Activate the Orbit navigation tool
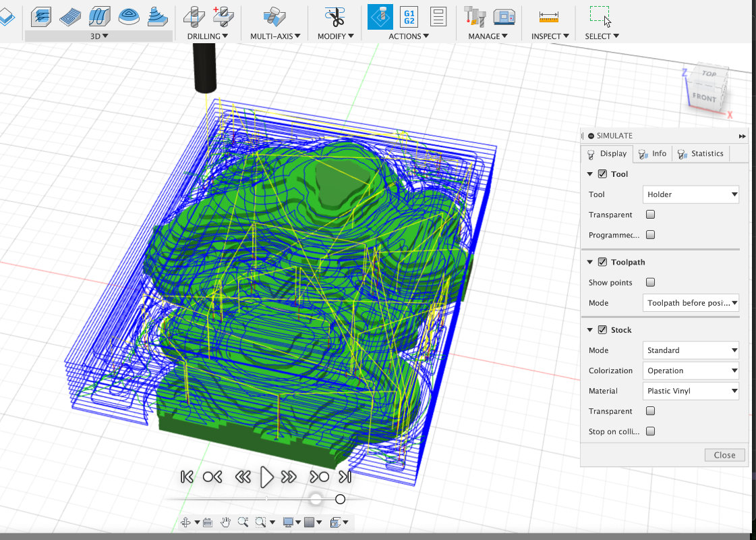Screen dimensions: 756x540 [185, 522]
